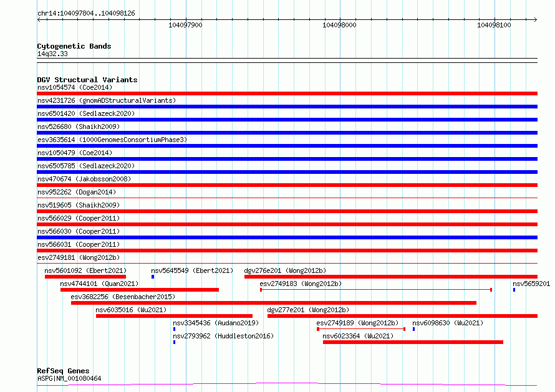Click the red bar under nsv6035016
Screen dimensions: 555x392
[x=174, y=316]
